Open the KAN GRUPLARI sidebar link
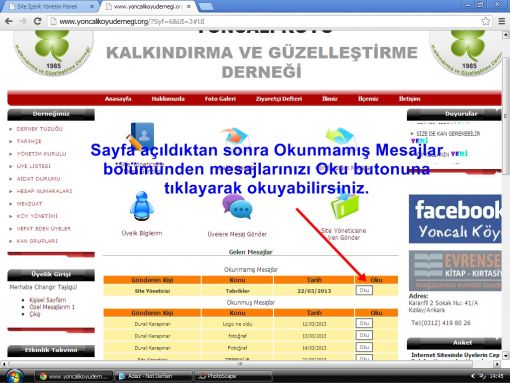The image size is (510, 383). pos(37,241)
